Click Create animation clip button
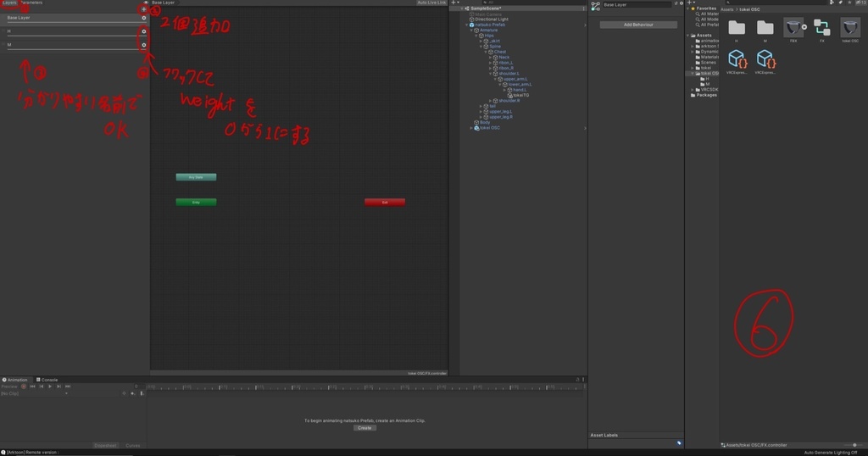This screenshot has width=868, height=456. pos(364,428)
